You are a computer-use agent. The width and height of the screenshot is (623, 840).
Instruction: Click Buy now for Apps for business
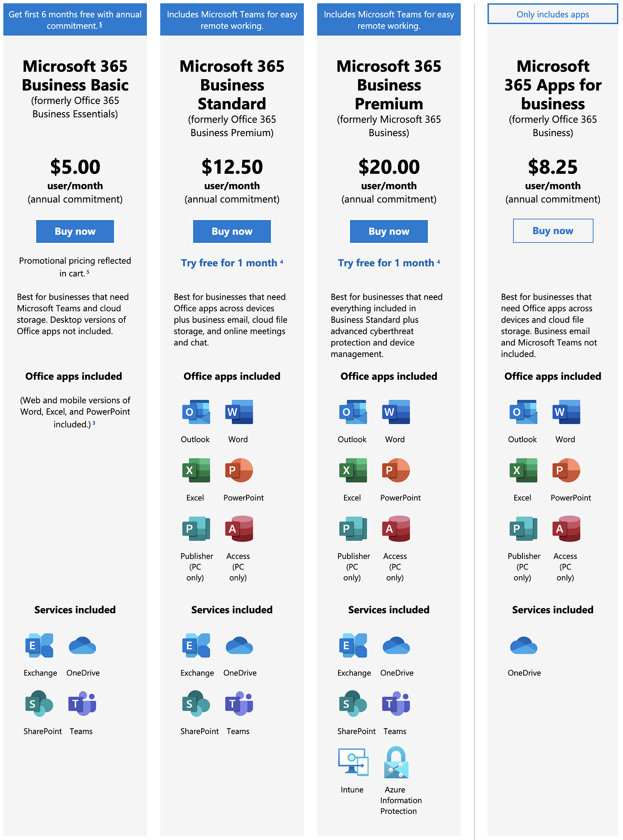click(x=553, y=231)
